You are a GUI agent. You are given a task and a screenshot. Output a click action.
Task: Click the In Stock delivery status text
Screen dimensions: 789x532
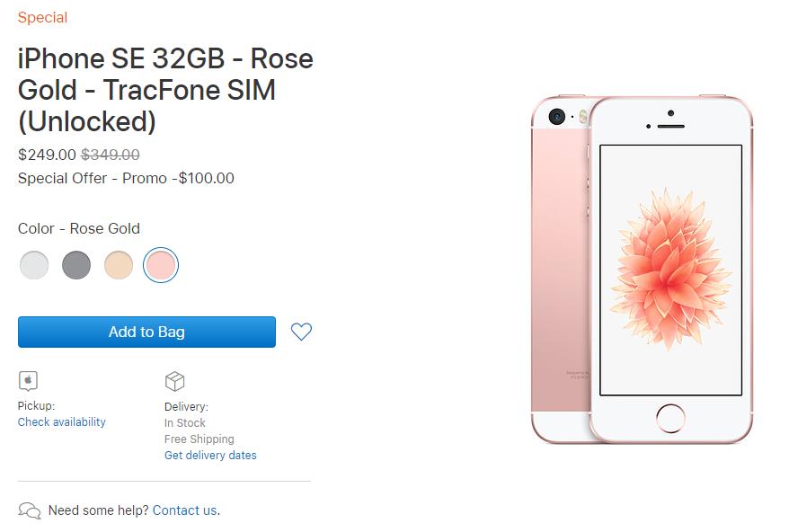point(184,422)
